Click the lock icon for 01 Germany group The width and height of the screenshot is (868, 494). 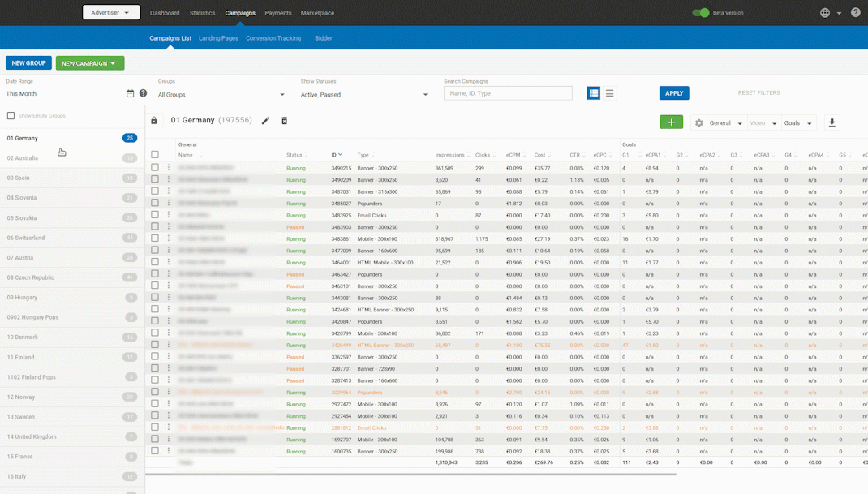click(x=154, y=121)
